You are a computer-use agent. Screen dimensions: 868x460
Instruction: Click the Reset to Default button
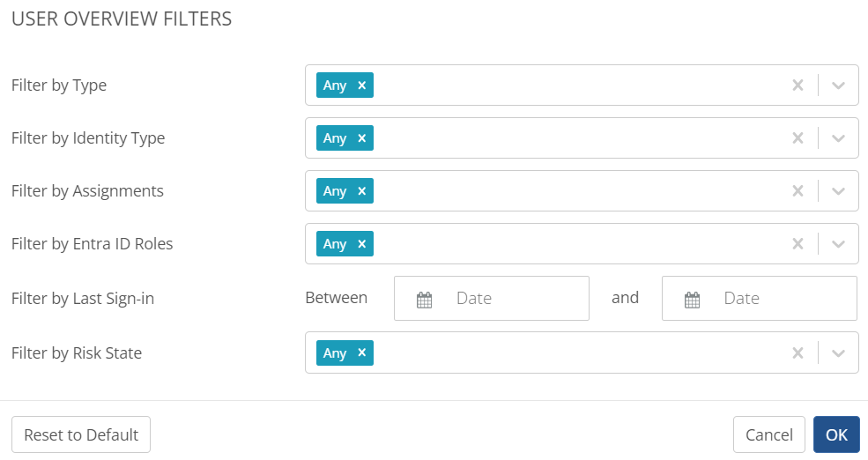81,434
